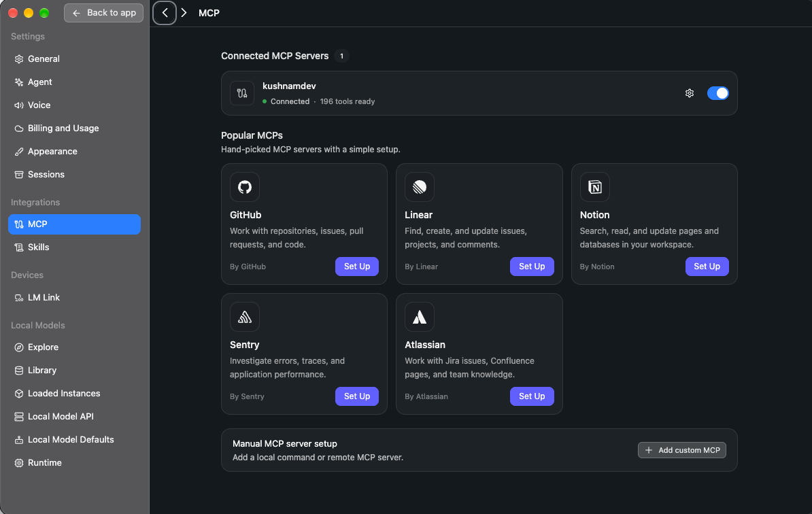Set Up the Sentry MCP
812x514 pixels.
click(x=357, y=396)
